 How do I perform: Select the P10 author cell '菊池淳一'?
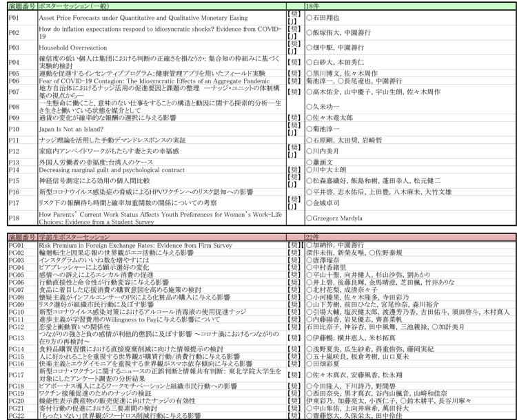click(x=411, y=129)
